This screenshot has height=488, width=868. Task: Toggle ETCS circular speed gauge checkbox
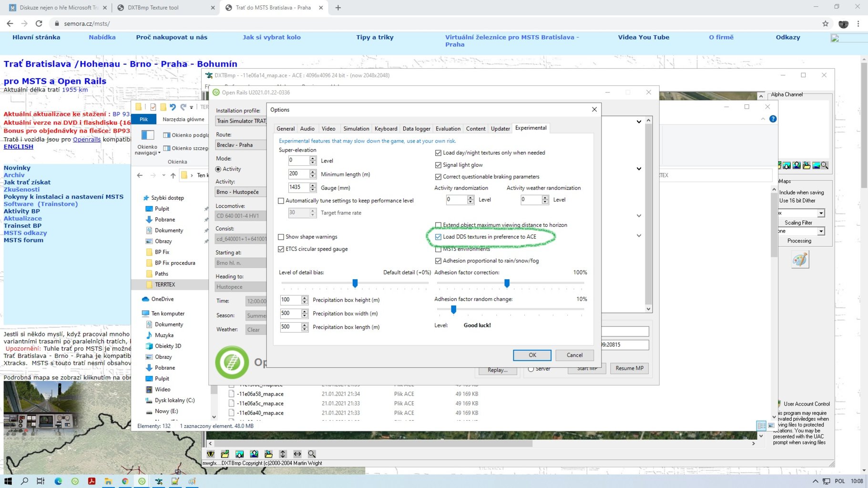(281, 249)
